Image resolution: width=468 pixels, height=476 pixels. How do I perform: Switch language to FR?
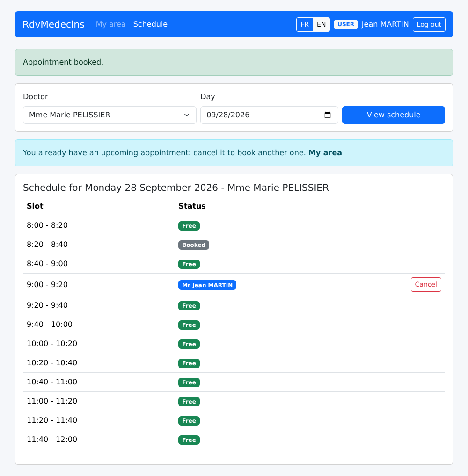(305, 24)
